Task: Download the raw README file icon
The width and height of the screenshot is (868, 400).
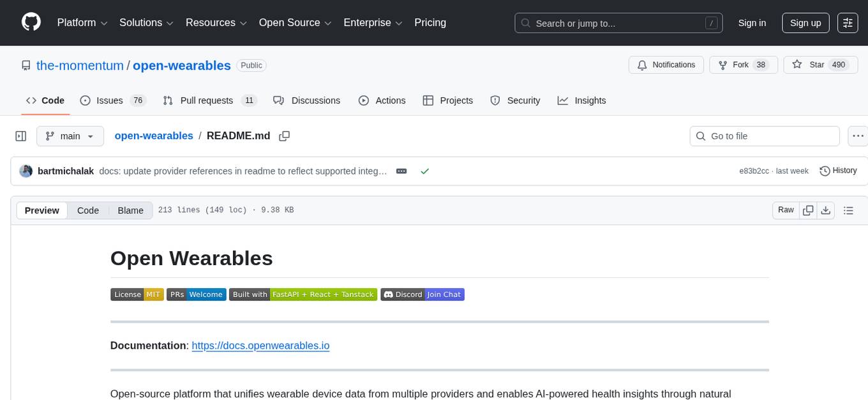Action: [826, 210]
